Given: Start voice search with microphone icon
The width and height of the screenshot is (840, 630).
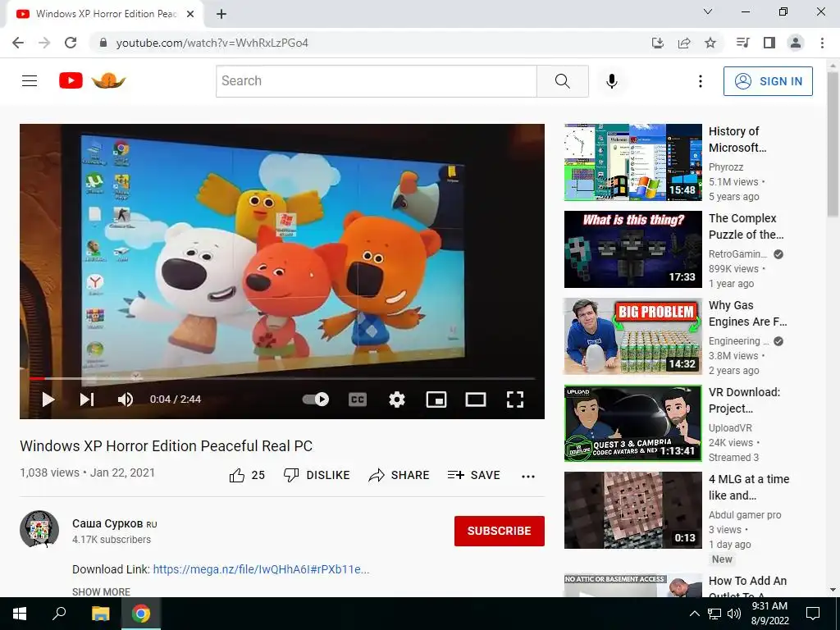Looking at the screenshot, I should tap(612, 81).
